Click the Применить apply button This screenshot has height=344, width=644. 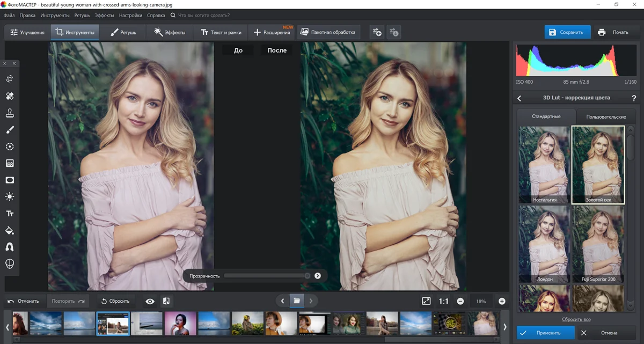546,333
